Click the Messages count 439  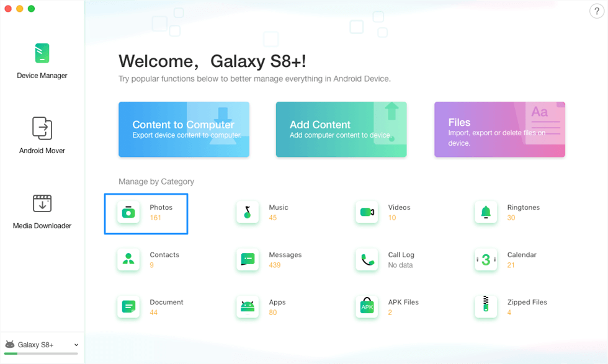coord(274,265)
